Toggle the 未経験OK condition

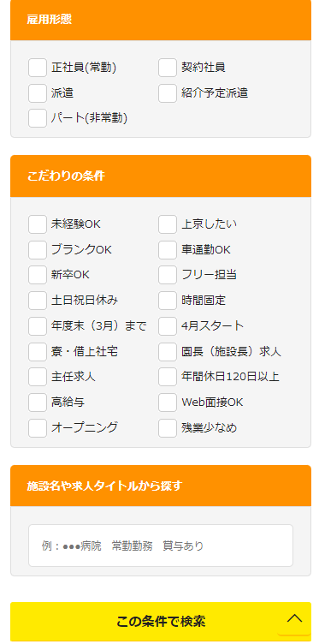pos(38,224)
